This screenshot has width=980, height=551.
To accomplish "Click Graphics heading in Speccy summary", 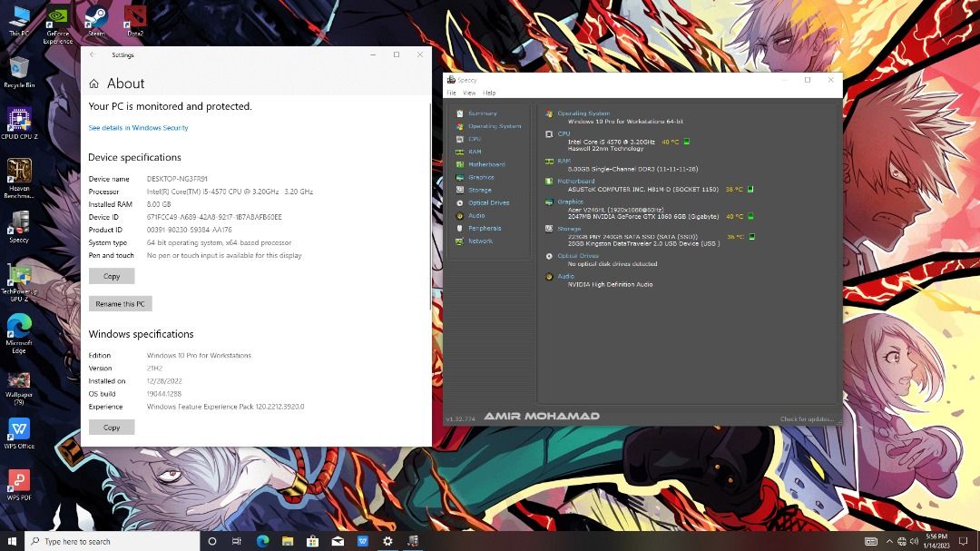I will point(570,202).
